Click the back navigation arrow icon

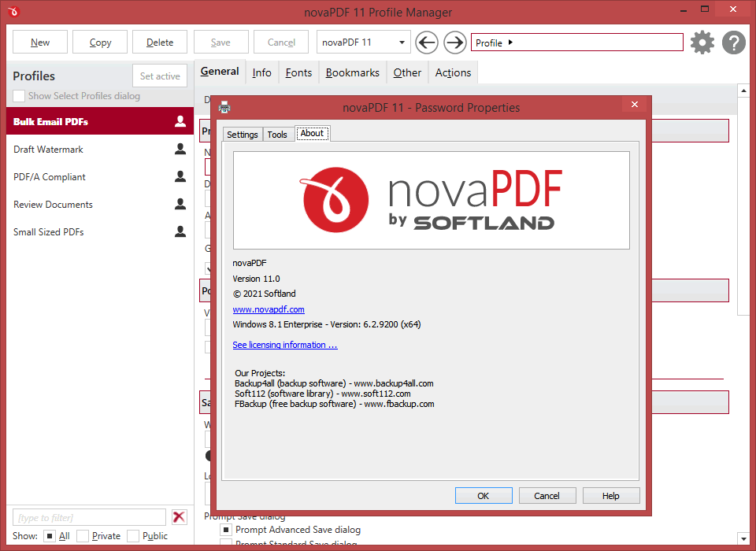coord(427,43)
